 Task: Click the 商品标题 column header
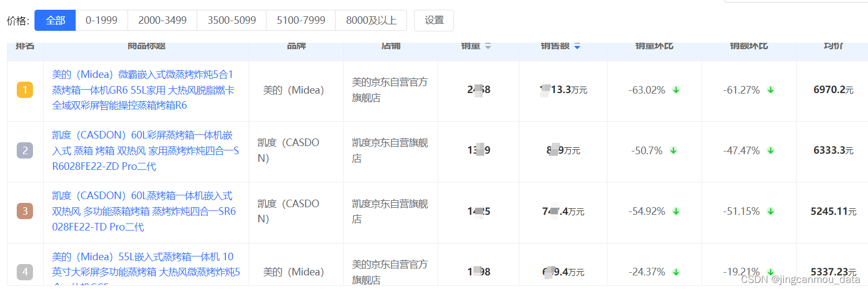point(146,47)
